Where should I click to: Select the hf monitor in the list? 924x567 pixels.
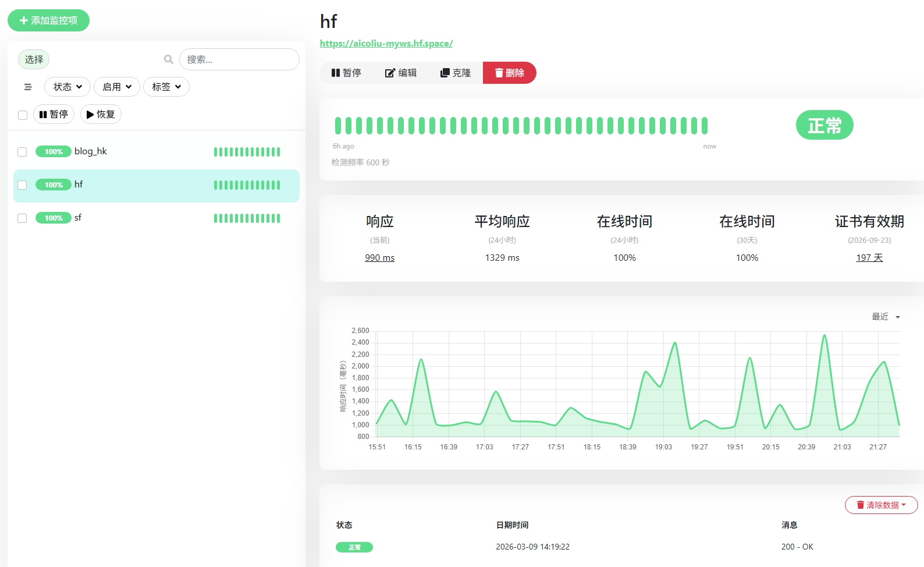point(157,186)
